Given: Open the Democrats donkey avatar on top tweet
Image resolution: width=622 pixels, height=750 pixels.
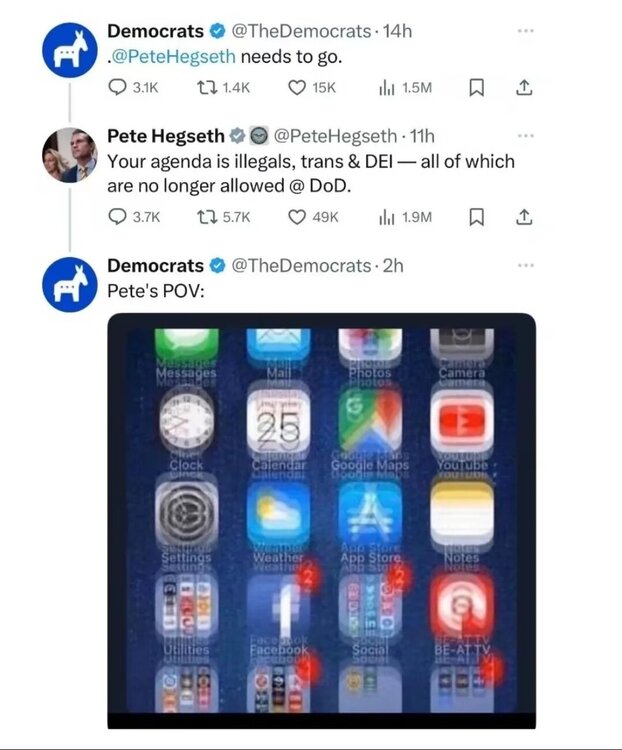Looking at the screenshot, I should [70, 50].
